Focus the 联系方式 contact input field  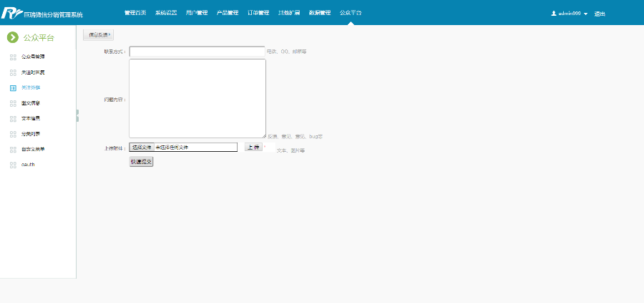click(197, 52)
